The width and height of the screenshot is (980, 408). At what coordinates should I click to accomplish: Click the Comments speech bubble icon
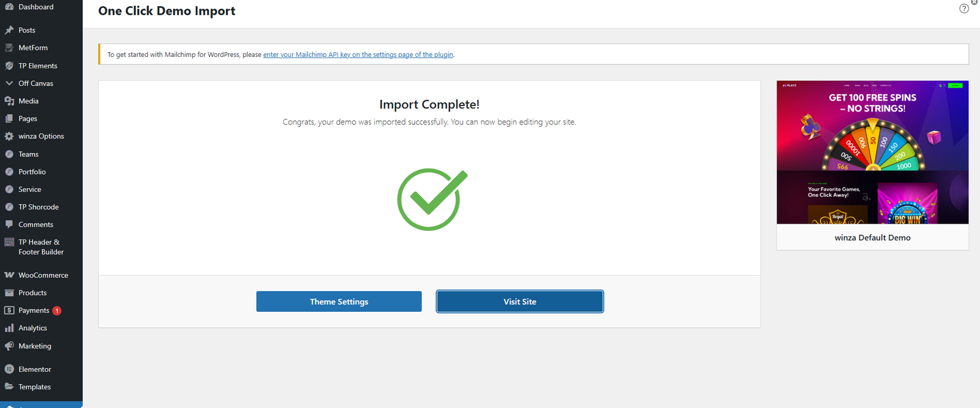click(x=9, y=225)
